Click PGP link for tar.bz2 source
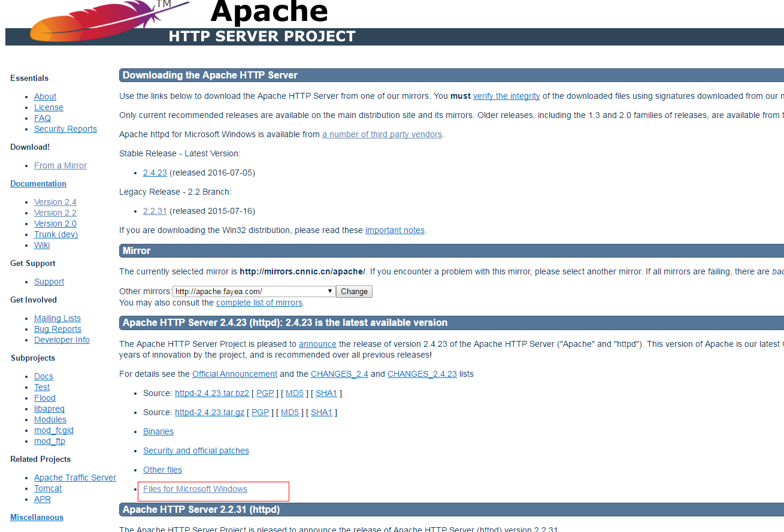Screen dimensions: 784x532 [265, 393]
